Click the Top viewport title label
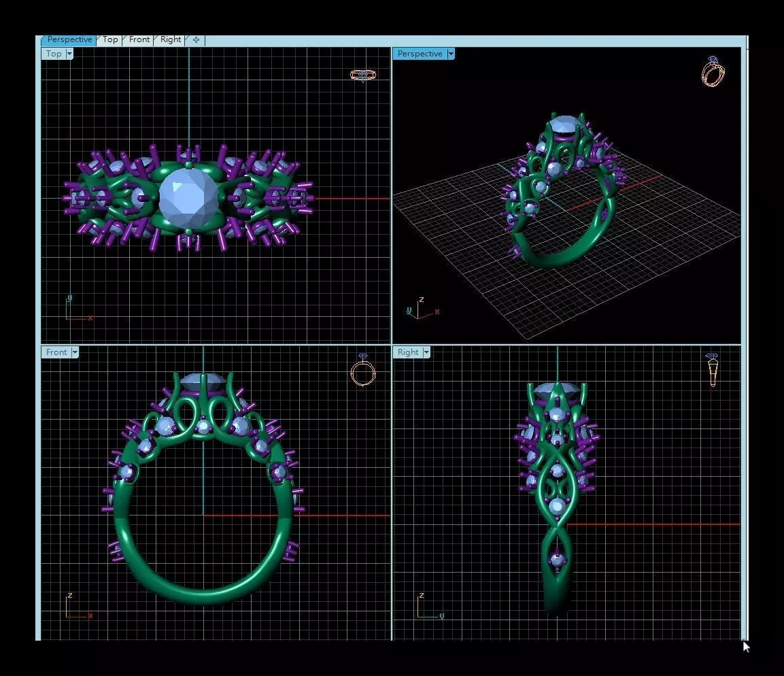This screenshot has height=676, width=784. click(54, 54)
